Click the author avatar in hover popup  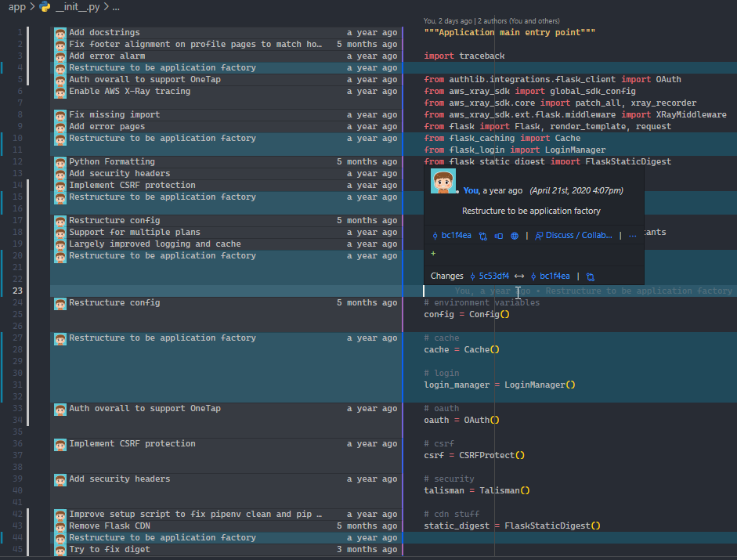[443, 181]
